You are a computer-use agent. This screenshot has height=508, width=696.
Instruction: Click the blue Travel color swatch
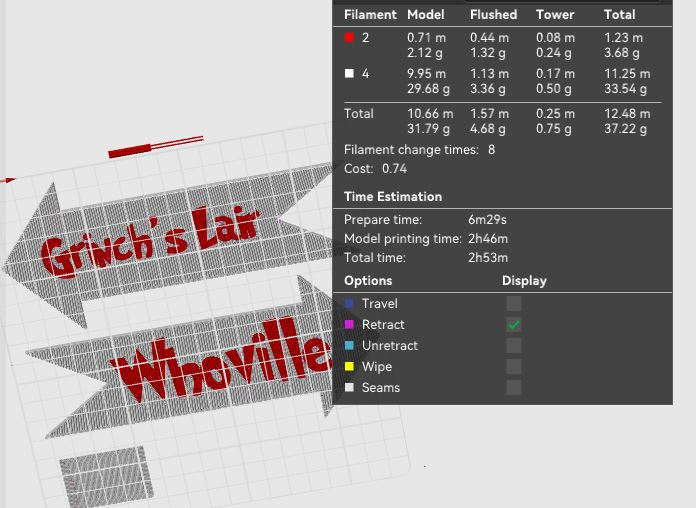pyautogui.click(x=349, y=304)
